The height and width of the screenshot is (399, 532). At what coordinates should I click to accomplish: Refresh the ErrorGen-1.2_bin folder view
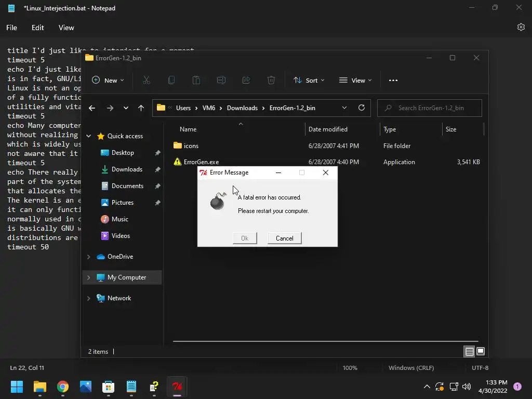tap(362, 108)
